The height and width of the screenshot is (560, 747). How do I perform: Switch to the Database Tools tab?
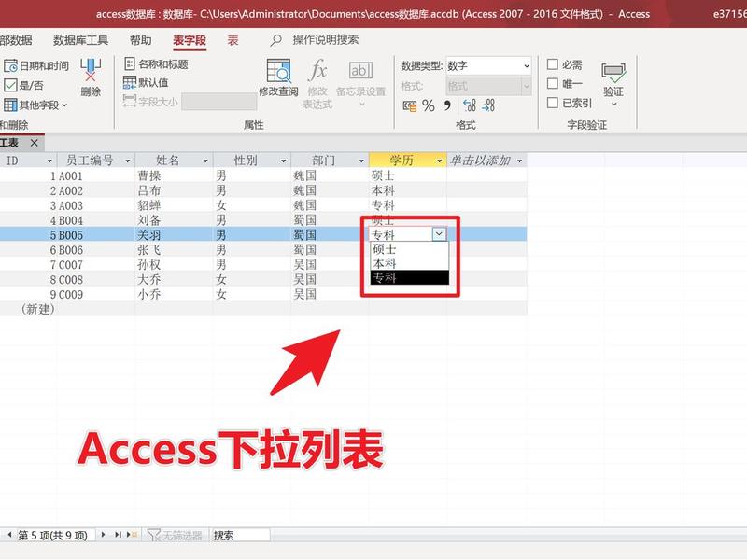coord(80,40)
